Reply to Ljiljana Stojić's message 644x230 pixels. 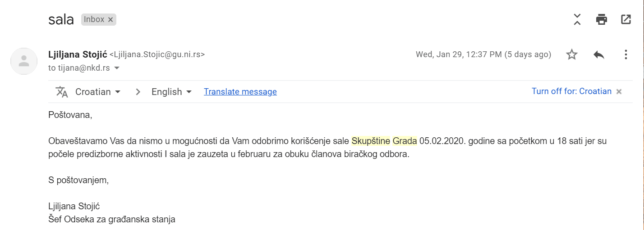(598, 55)
